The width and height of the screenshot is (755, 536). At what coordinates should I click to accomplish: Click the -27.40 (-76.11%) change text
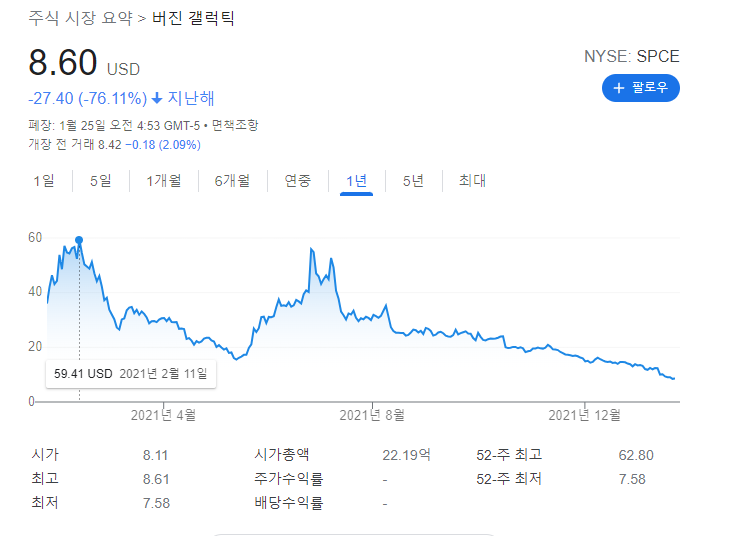(x=88, y=98)
